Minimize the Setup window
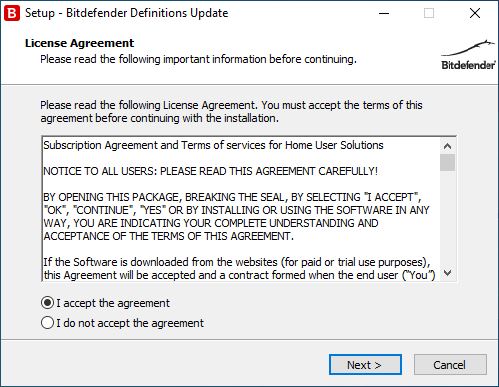Viewport: 499px width, 387px height. point(384,13)
